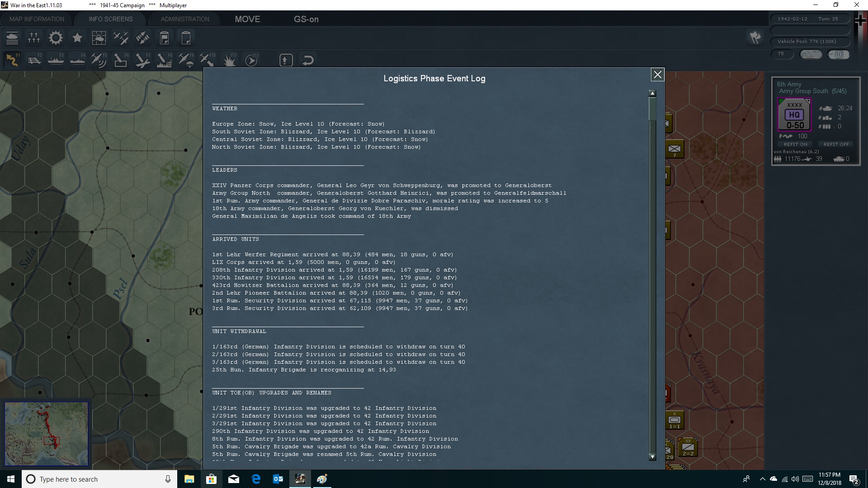Select F8 bomb city mode
This screenshot has width=868, height=488.
pos(164,60)
